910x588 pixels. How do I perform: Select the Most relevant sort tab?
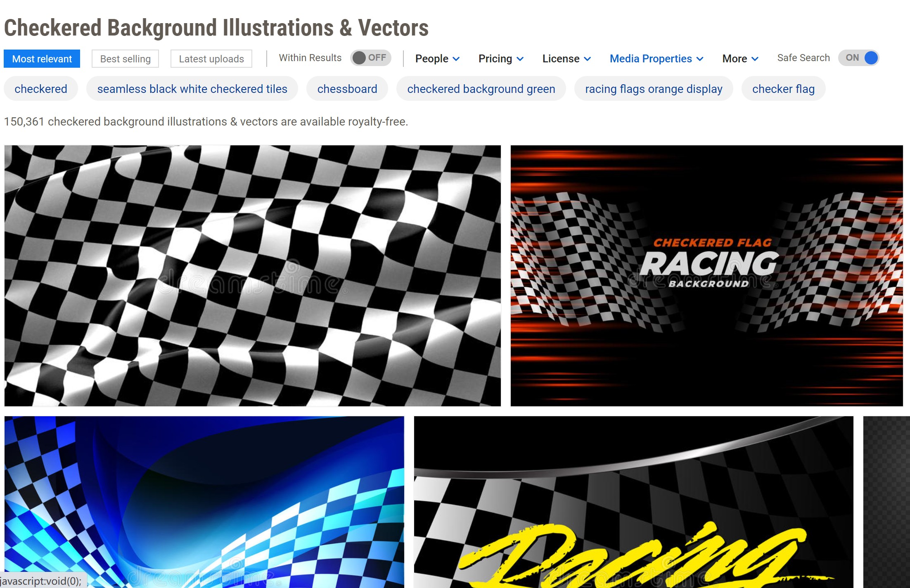pos(42,59)
